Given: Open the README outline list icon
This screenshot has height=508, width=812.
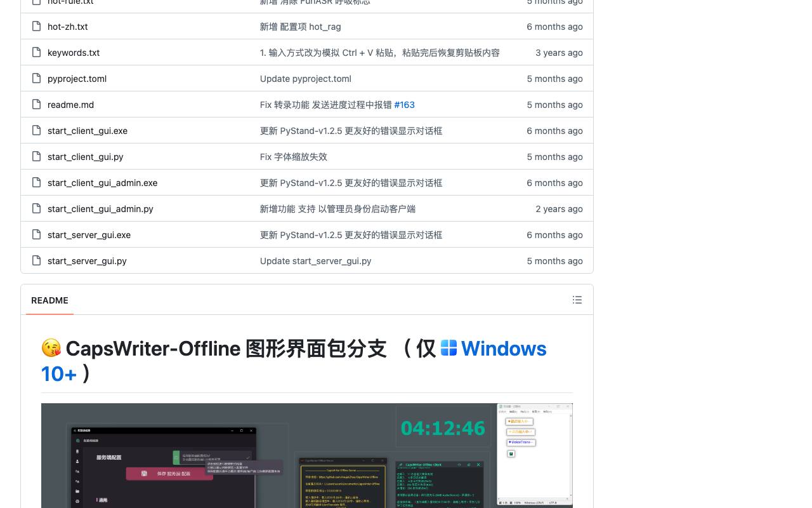Looking at the screenshot, I should tap(577, 300).
